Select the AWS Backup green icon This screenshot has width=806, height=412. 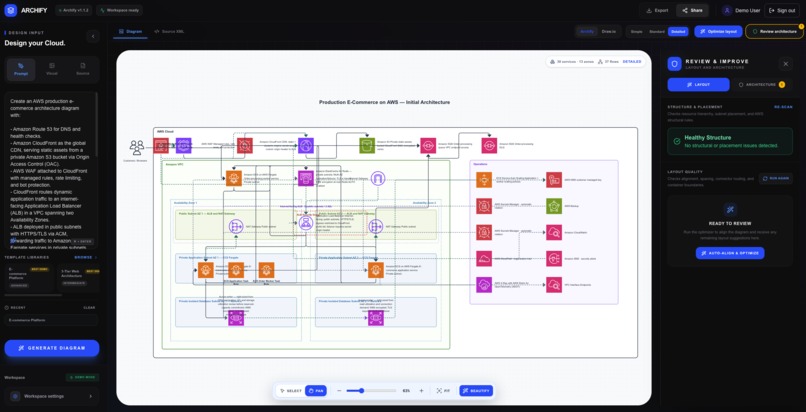pos(554,206)
